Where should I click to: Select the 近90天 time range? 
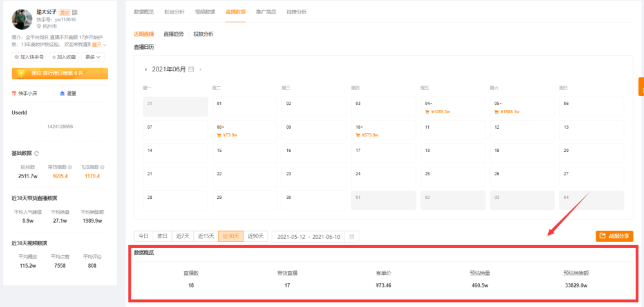[x=256, y=236]
